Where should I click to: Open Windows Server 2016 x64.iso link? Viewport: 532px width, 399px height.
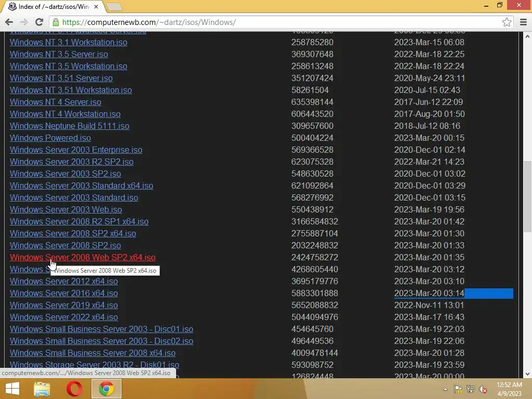(x=64, y=293)
